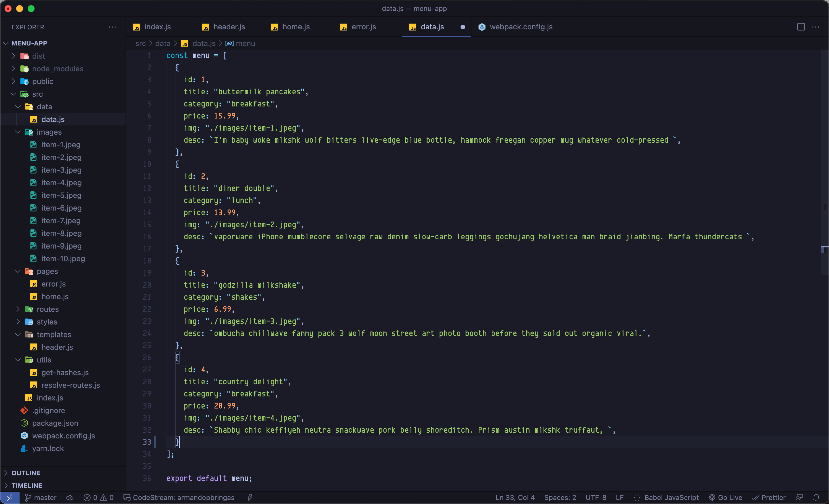829x504 pixels.
Task: Select the data.js editor tab
Action: (436, 27)
